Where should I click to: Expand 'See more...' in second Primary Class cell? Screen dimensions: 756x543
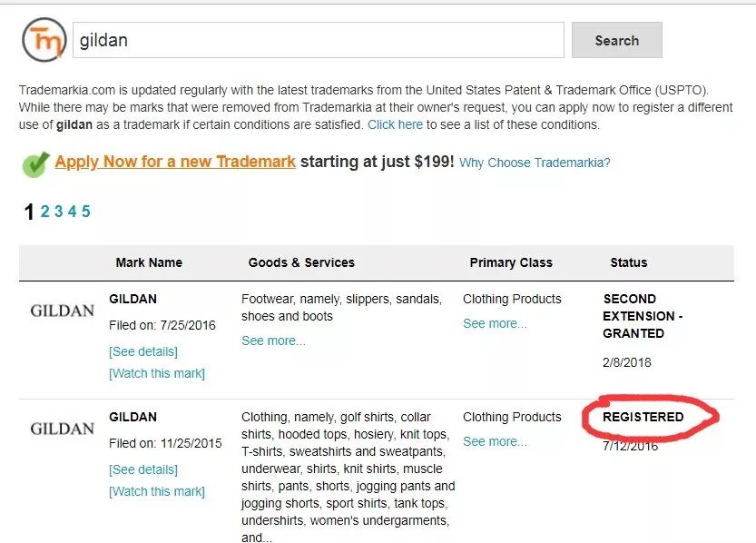coord(495,441)
